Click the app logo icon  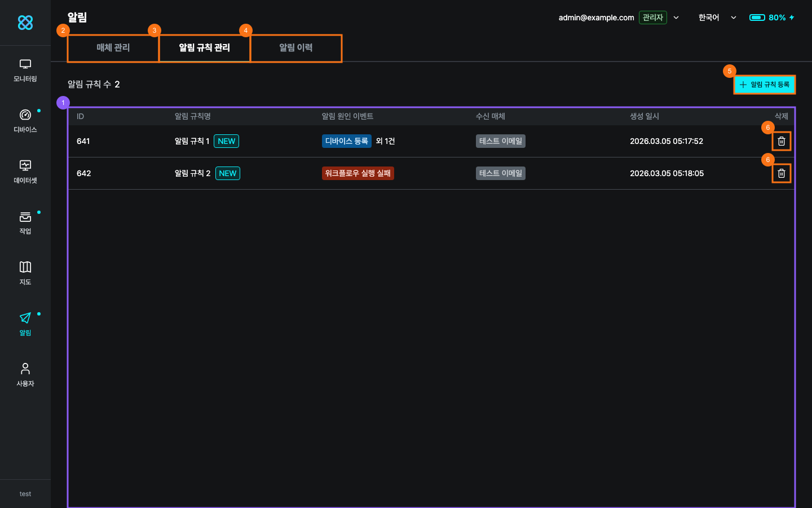25,23
